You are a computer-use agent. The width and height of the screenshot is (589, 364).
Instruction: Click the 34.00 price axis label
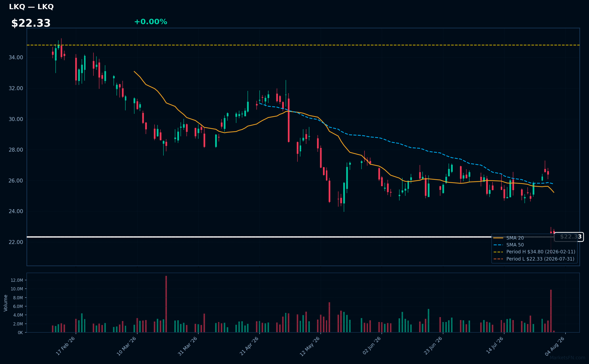click(16, 58)
